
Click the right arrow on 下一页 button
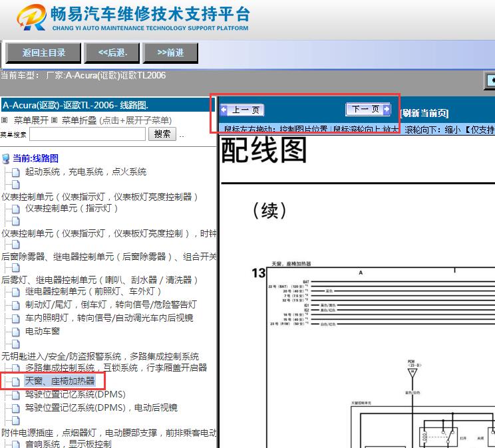387,109
